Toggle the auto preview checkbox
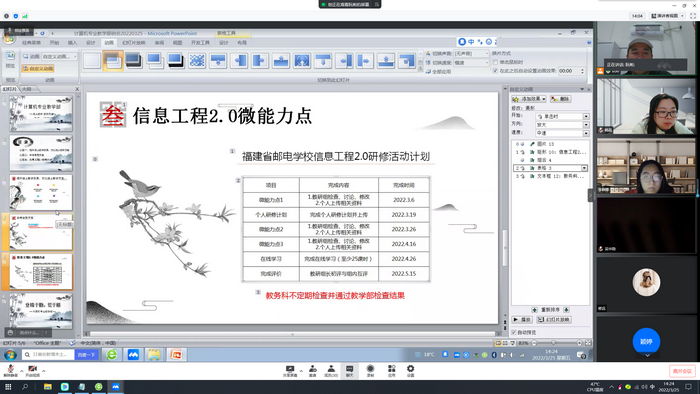The height and width of the screenshot is (394, 700). point(514,332)
